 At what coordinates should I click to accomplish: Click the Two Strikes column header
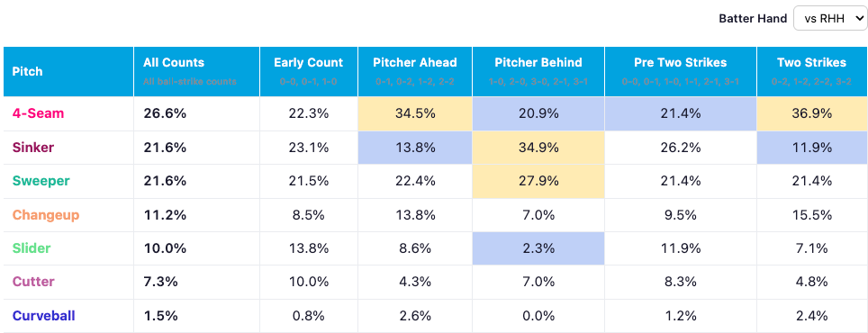(812, 72)
